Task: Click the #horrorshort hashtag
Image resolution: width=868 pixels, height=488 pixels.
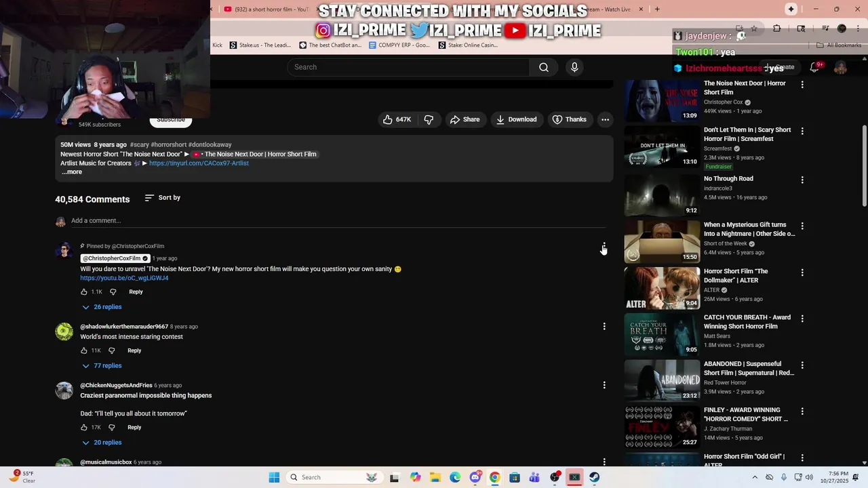Action: 168,144
